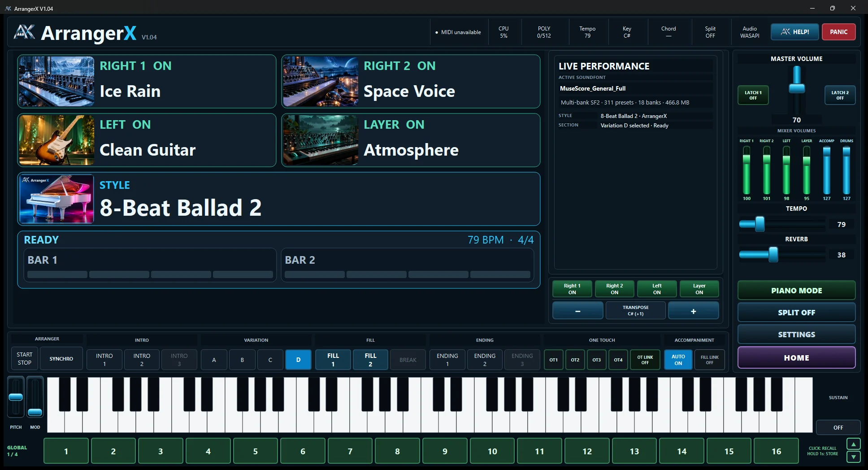Toggle AUTO ON accompaniment
This screenshot has height=470, width=868.
pos(678,359)
